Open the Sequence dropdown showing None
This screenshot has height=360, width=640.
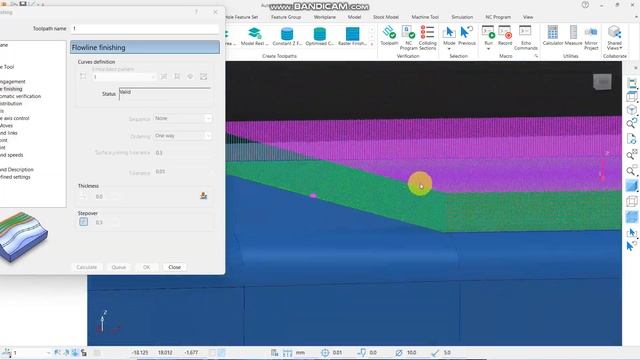tap(183, 118)
